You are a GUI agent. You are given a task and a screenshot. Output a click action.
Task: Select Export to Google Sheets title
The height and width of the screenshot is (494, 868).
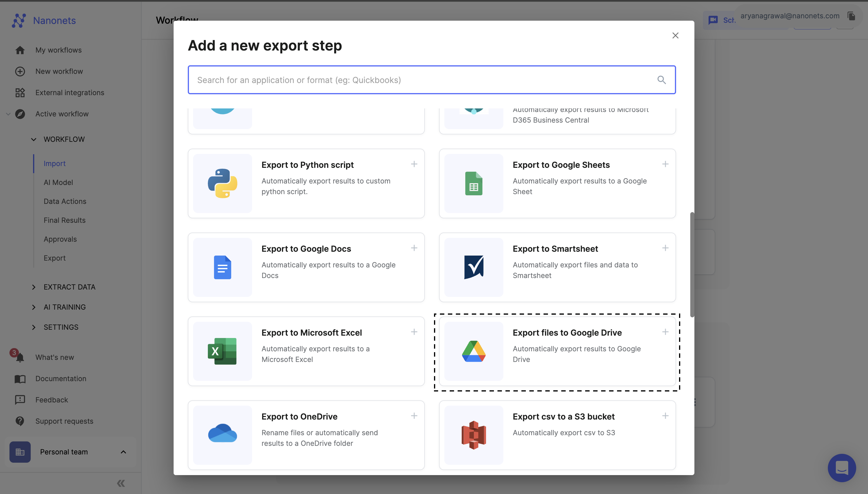pyautogui.click(x=561, y=165)
